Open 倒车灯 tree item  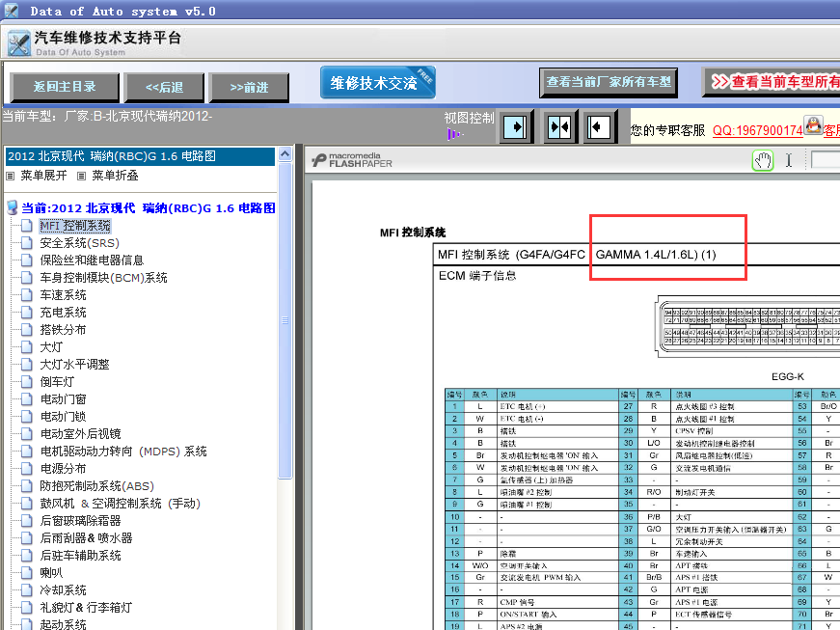(57, 382)
